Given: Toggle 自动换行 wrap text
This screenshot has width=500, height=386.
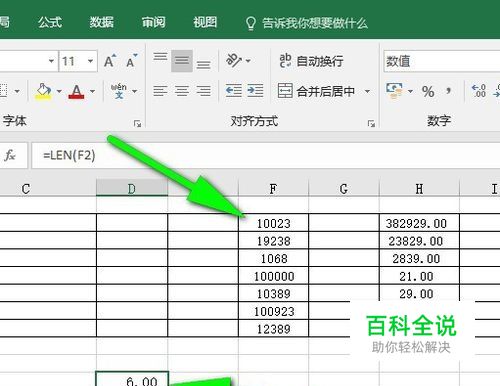Looking at the screenshot, I should click(x=311, y=61).
